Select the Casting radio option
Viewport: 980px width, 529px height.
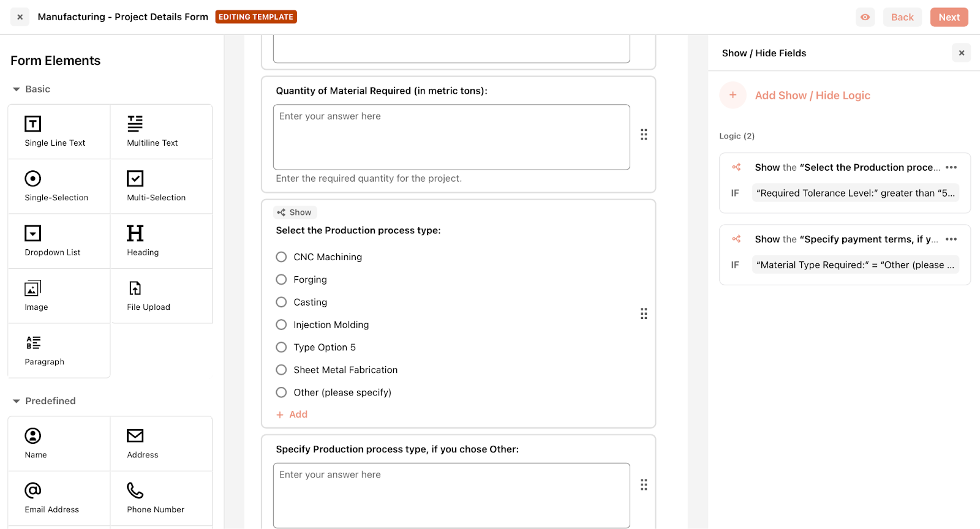pos(281,302)
